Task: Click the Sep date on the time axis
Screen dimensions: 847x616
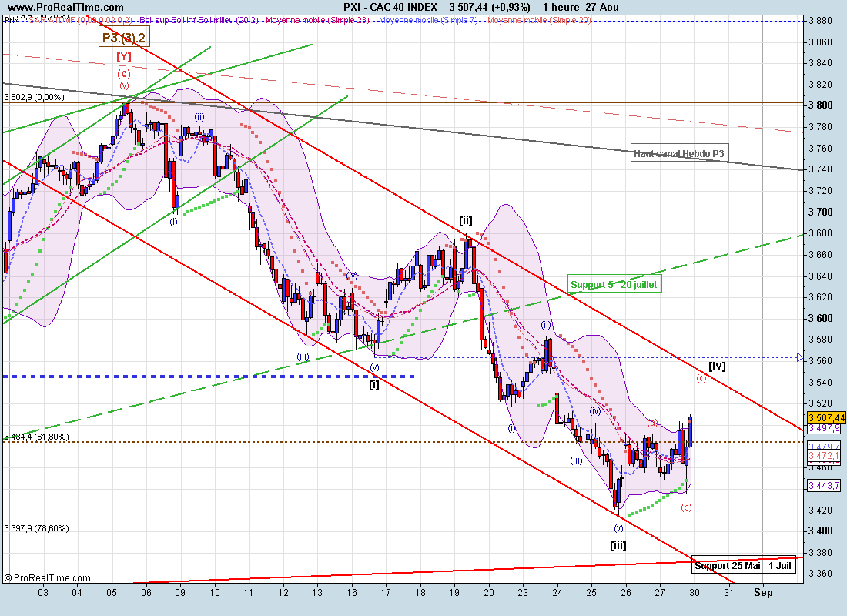Action: (x=762, y=592)
